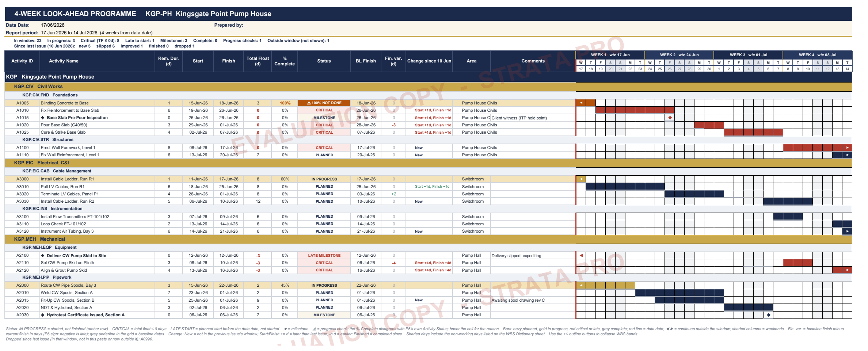Image resolution: width=868 pixels, height=351 pixels.
Task: Click the LATE MILESTONE status for A2100
Action: click(x=324, y=256)
